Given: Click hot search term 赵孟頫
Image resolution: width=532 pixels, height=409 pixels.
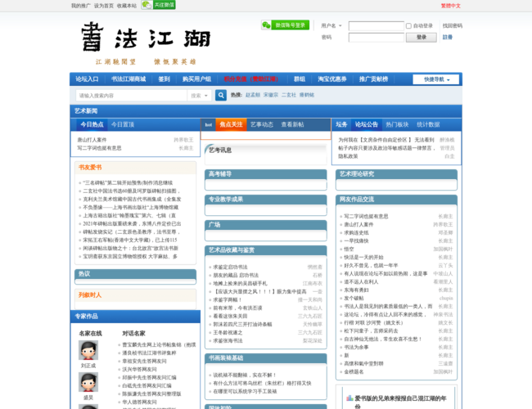Looking at the screenshot, I should [x=253, y=96].
